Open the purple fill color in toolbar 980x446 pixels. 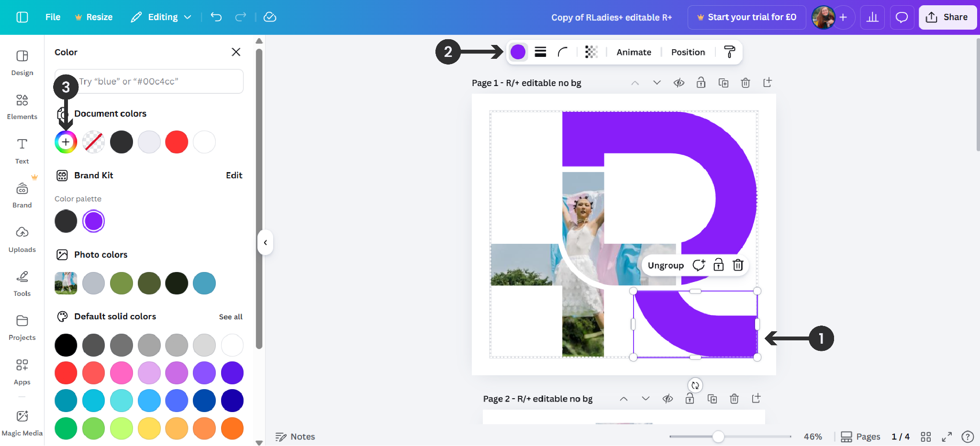click(518, 52)
